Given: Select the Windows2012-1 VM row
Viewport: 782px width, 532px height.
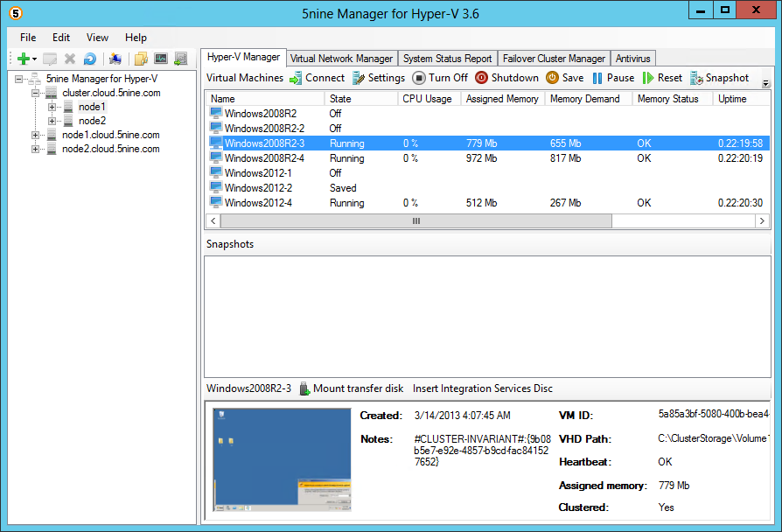Looking at the screenshot, I should click(487, 173).
